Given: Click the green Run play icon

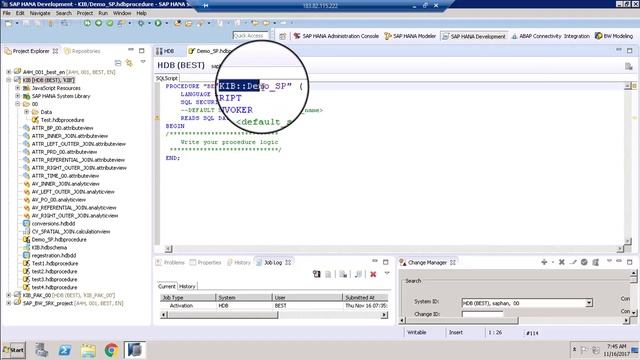Looking at the screenshot, I should 158,23.
